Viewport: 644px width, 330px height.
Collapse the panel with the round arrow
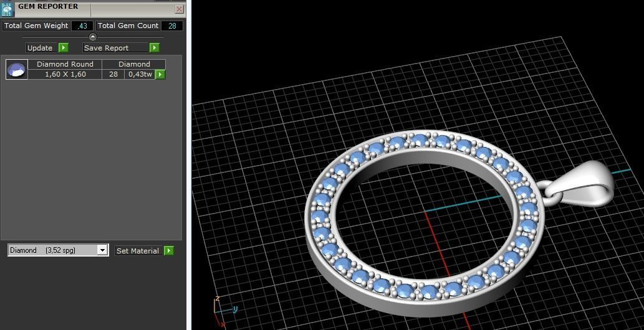(x=93, y=37)
